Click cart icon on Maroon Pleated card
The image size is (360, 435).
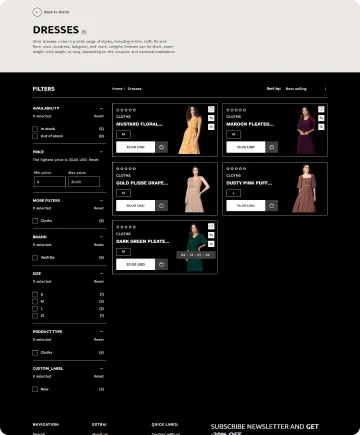(272, 147)
